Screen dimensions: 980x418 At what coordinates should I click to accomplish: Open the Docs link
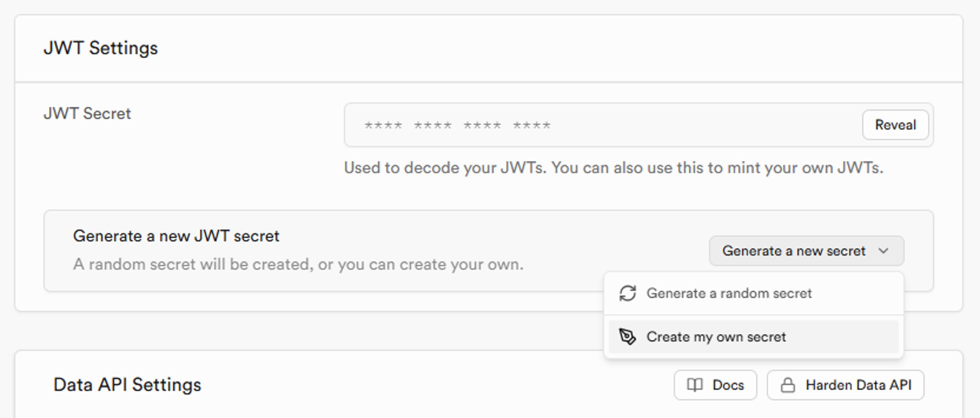pos(715,385)
